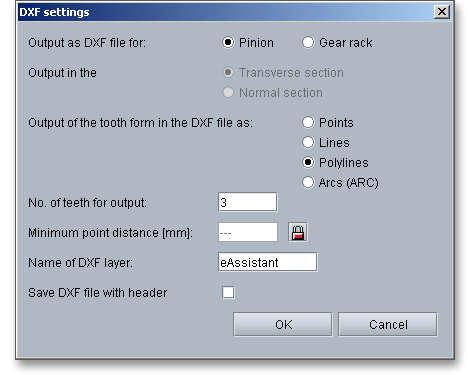Image resolution: width=470 pixels, height=375 pixels.
Task: Click the 'Save DXF file with header' label
Action: (98, 293)
